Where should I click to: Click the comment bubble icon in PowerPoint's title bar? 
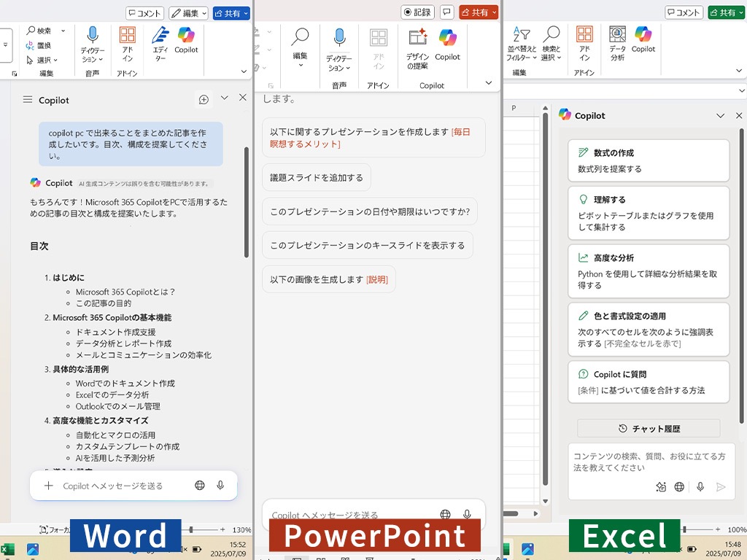pyautogui.click(x=446, y=12)
